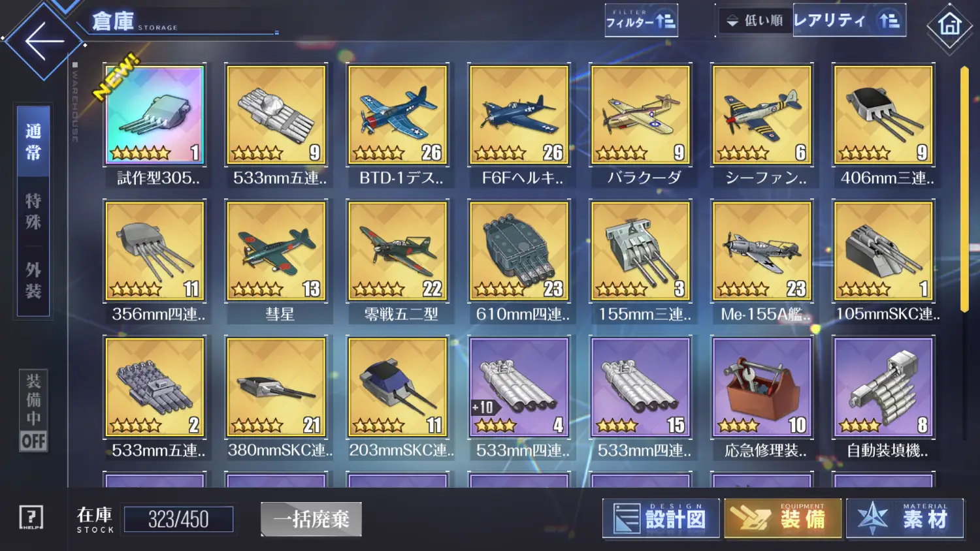Screen dimensions: 980x551
Task: Open the レアリティ sort dropdown
Action: tap(849, 21)
